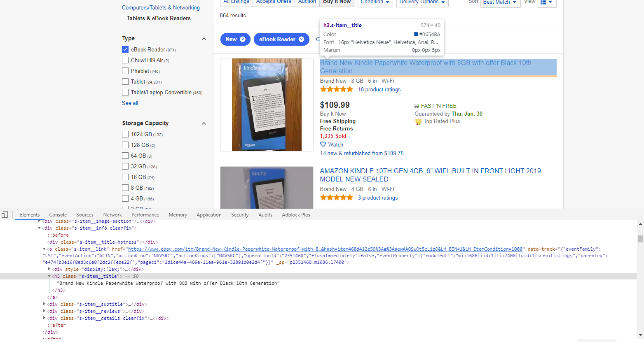The image size is (644, 342).
Task: Open the first Kindle Paperwhite product thumbnail
Action: 267,105
